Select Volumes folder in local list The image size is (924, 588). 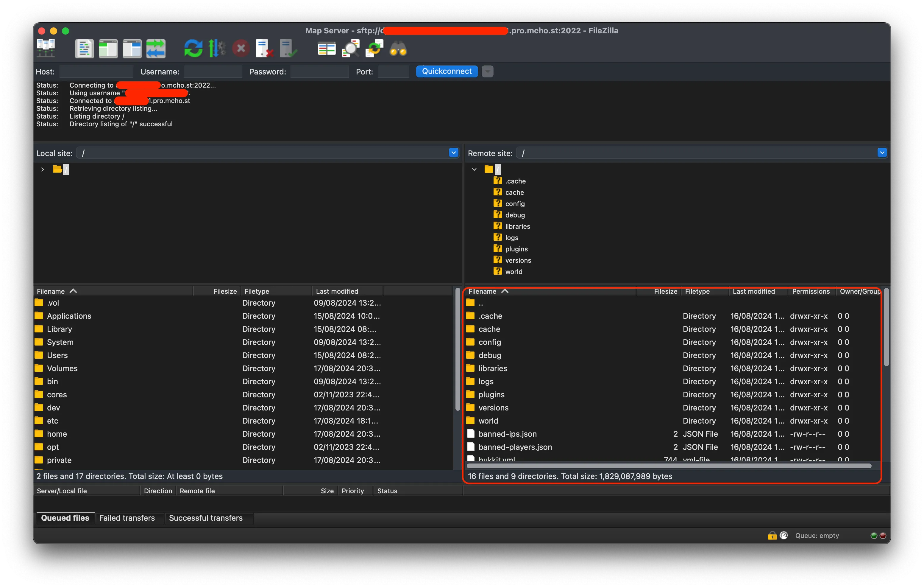243,368
